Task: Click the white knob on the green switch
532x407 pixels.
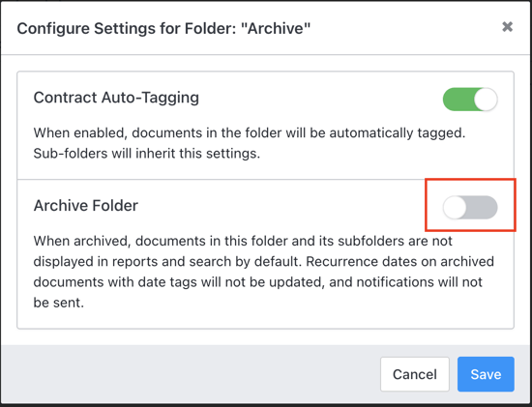Action: [x=486, y=100]
